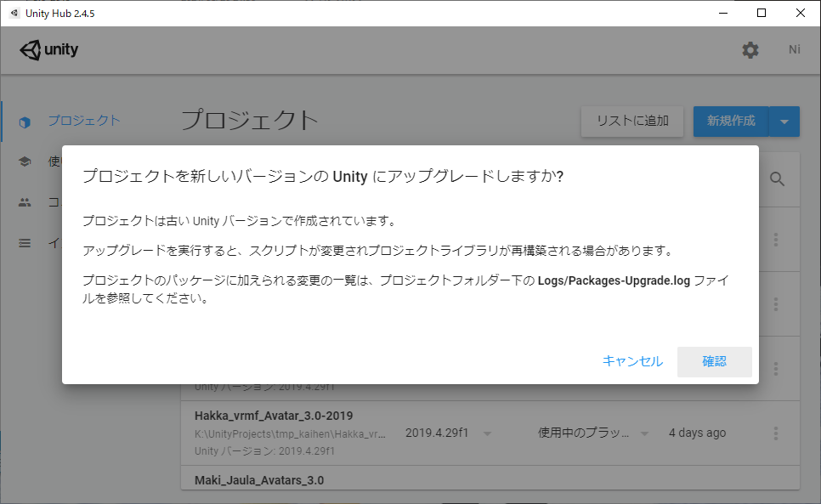Open options menu for Hakka_vrmf_Avatar_3.0-2019
Screen dimensions: 821x504
click(775, 433)
